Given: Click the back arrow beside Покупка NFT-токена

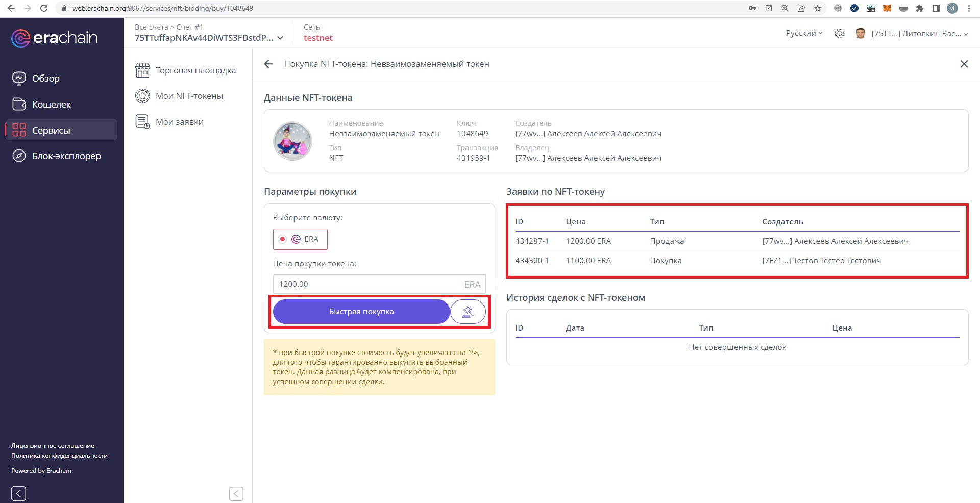Looking at the screenshot, I should click(x=268, y=64).
